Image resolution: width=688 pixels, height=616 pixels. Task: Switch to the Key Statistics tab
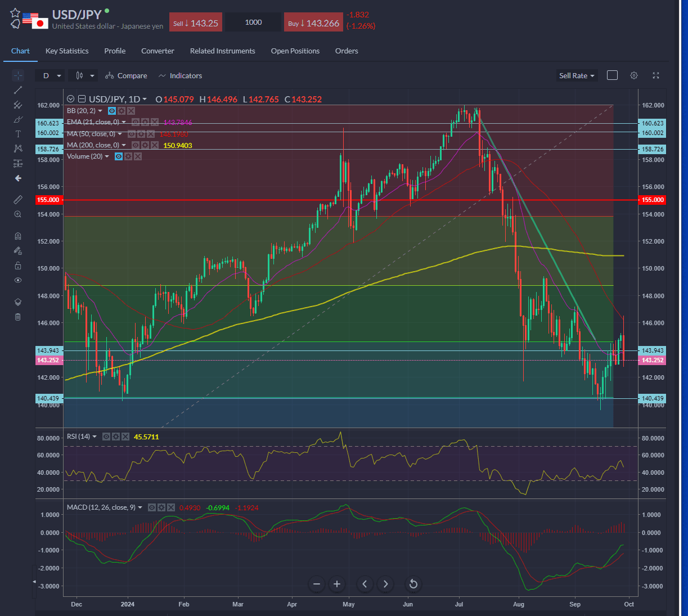click(67, 51)
